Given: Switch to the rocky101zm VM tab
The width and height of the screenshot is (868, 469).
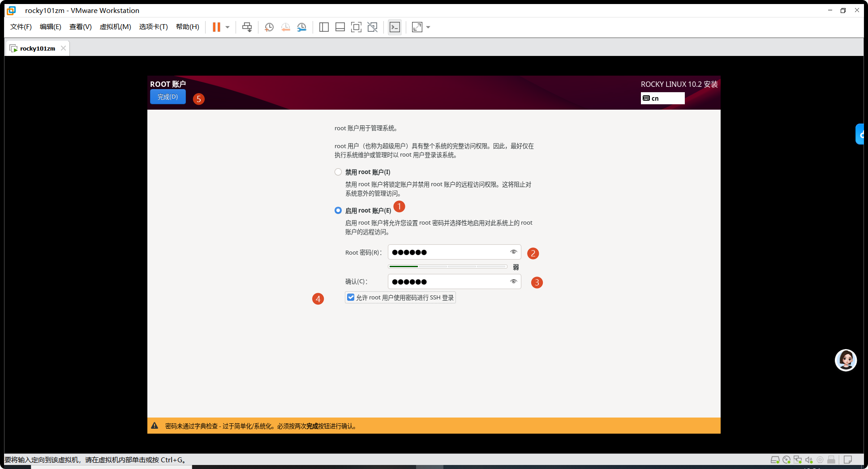Looking at the screenshot, I should tap(38, 48).
